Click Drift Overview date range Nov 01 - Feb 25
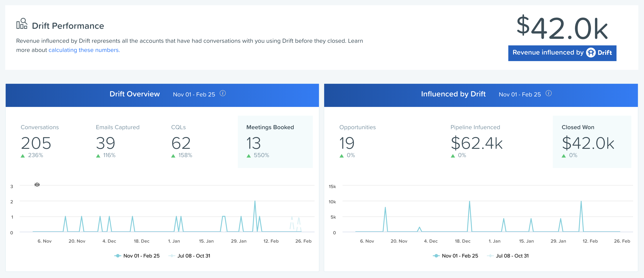 [x=194, y=94]
